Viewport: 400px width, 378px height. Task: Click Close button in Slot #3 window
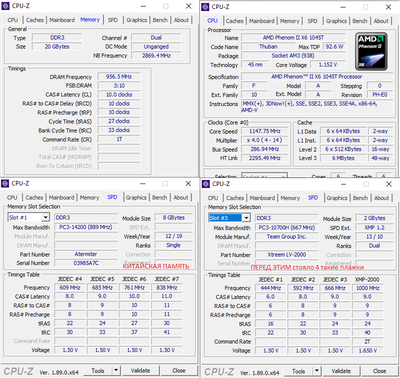(x=379, y=371)
